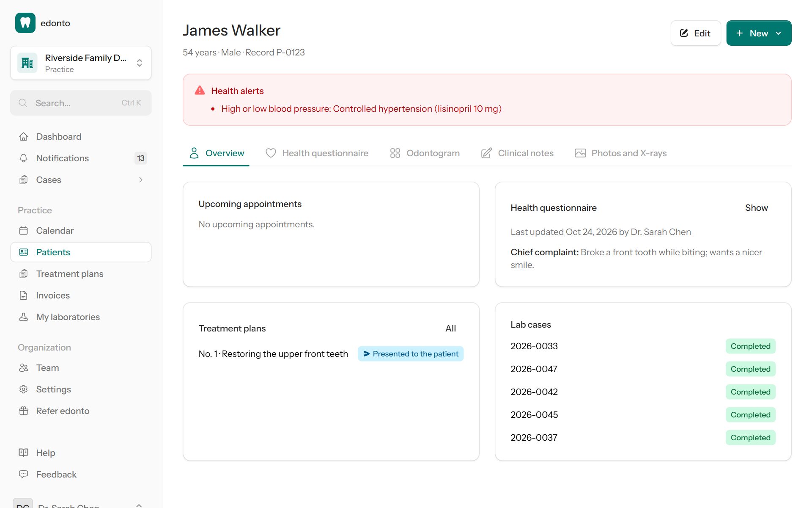The width and height of the screenshot is (812, 508).
Task: Open lab case 2026-0037
Action: coord(534,438)
